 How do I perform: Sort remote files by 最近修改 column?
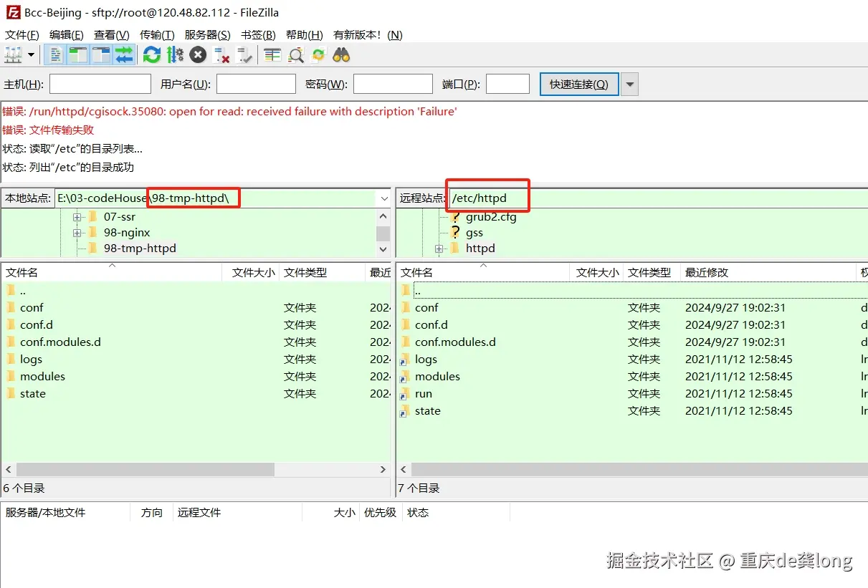tap(768, 272)
